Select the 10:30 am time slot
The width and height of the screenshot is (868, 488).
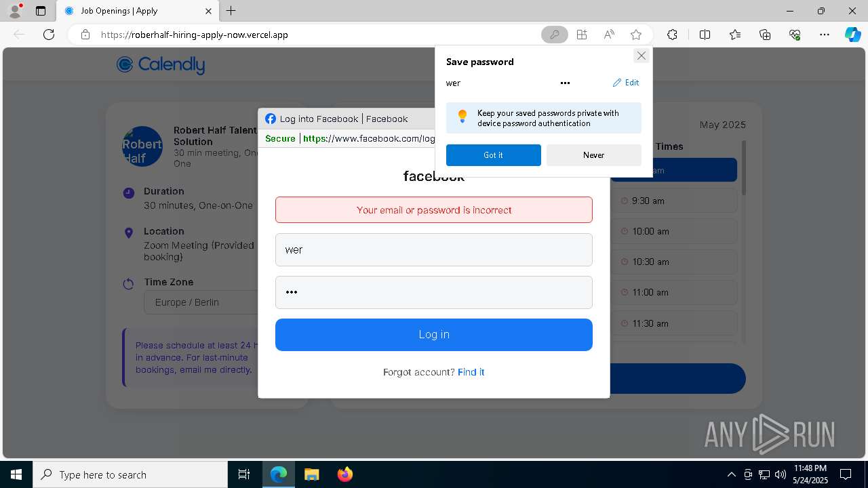(674, 262)
